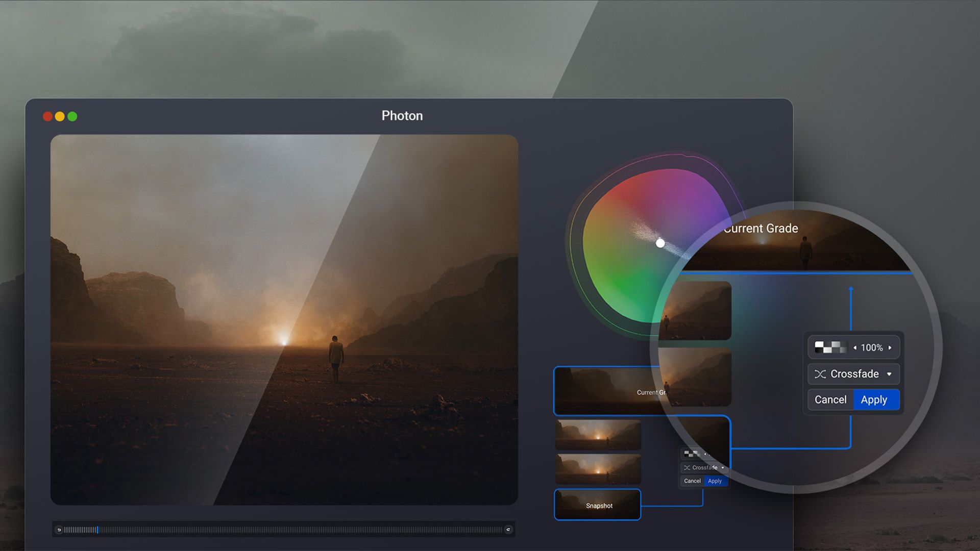
Task: Click the blue playhead marker on timeline
Action: tap(97, 530)
